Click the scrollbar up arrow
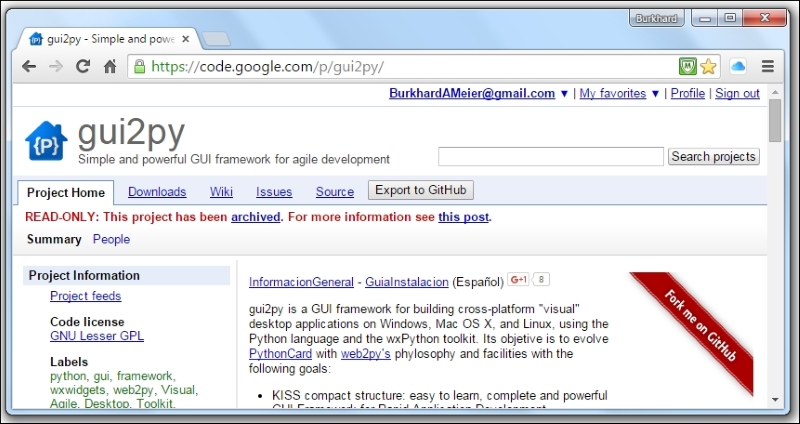 pos(776,92)
